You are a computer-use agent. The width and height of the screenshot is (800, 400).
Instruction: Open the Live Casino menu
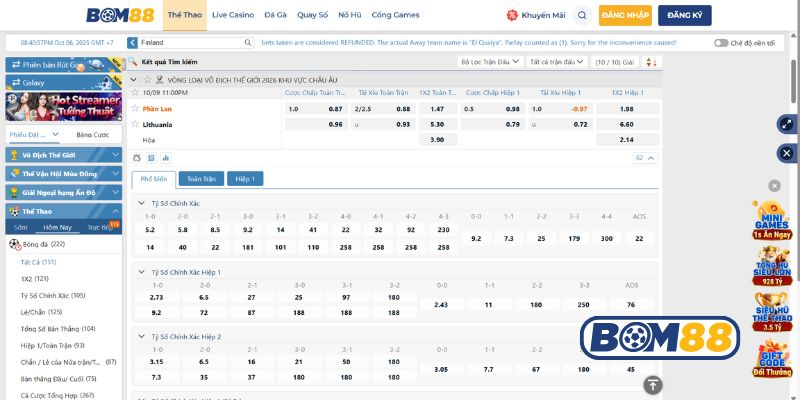pyautogui.click(x=232, y=16)
